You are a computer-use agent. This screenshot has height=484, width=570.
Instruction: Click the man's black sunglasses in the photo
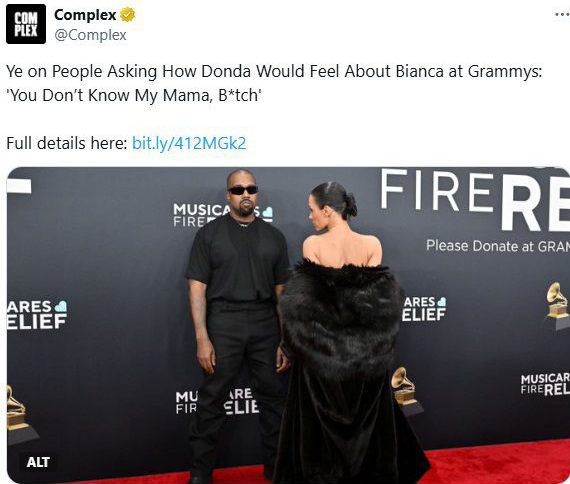(243, 190)
